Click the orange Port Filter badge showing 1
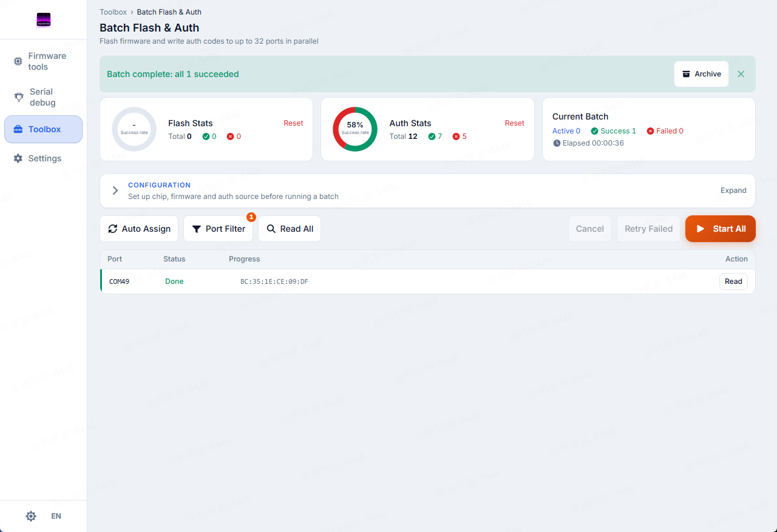The height and width of the screenshot is (532, 777). pos(251,217)
